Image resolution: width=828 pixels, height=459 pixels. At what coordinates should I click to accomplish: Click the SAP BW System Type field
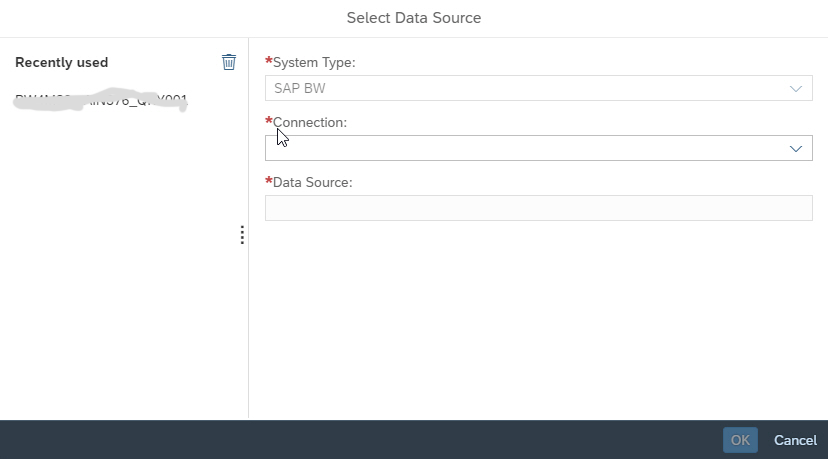pyautogui.click(x=520, y=88)
